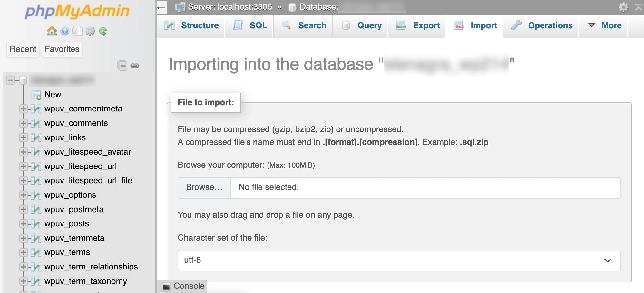Viewport: 644px width, 293px height.
Task: Open the character set utf-8 dropdown
Action: 399,260
